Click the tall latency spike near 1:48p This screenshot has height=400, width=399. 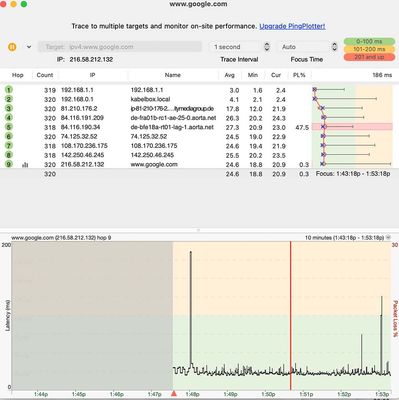[x=191, y=307]
